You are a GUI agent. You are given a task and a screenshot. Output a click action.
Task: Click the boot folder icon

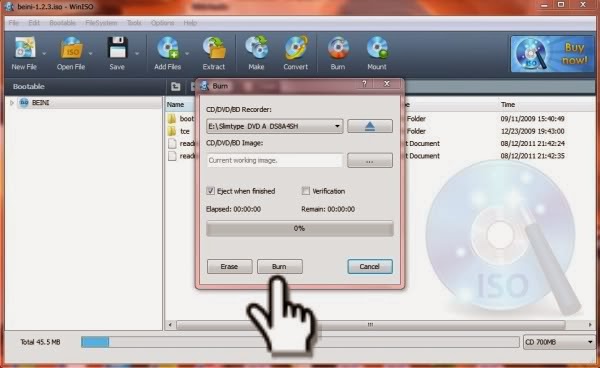pyautogui.click(x=172, y=119)
